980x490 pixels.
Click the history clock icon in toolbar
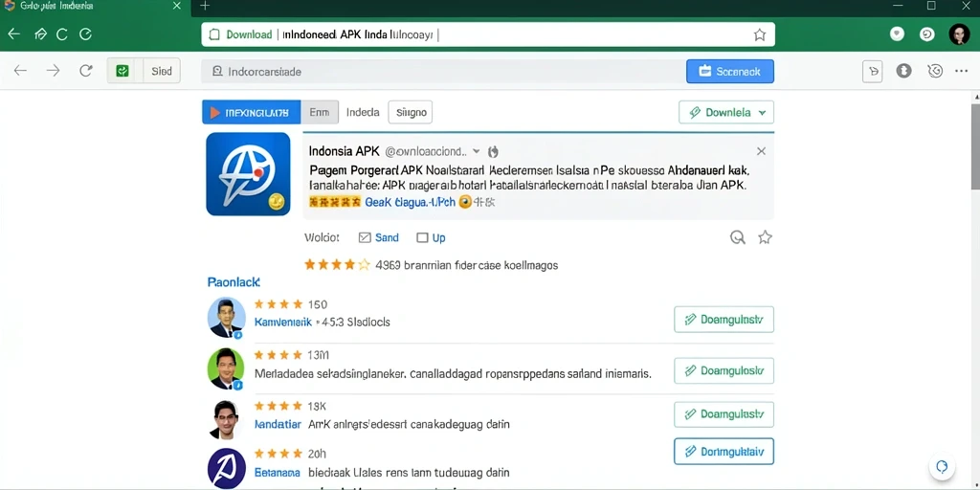tap(935, 71)
